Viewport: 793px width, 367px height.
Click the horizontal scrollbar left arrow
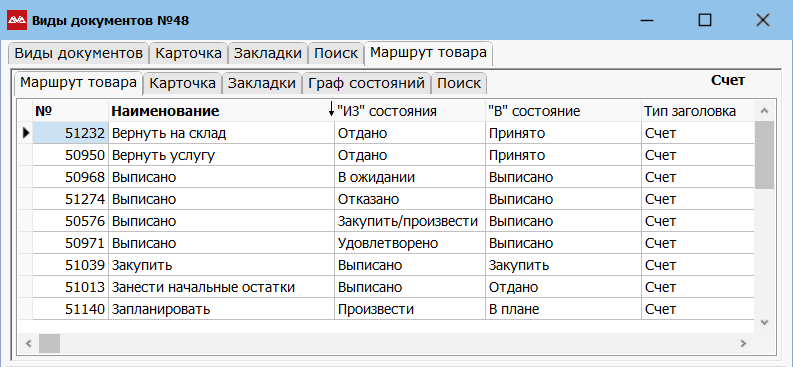[29, 343]
